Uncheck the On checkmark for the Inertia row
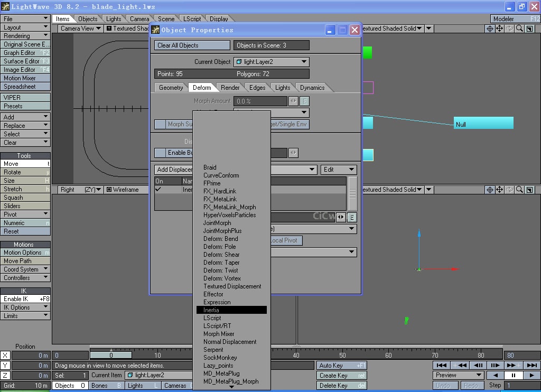541x392 pixels. pos(158,190)
